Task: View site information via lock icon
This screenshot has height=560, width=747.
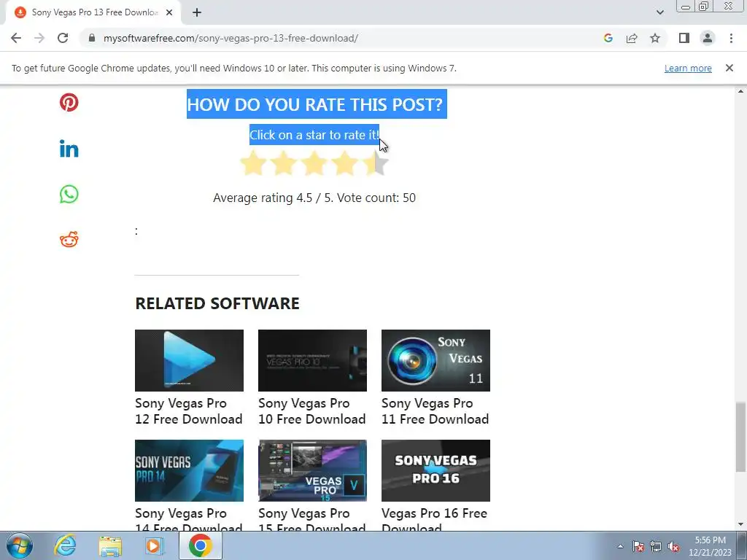Action: pyautogui.click(x=92, y=38)
